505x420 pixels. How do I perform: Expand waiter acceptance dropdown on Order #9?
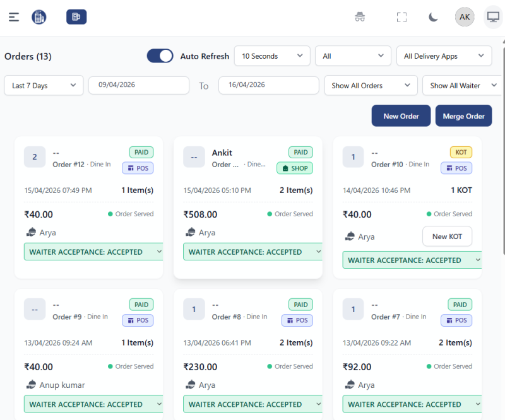(x=93, y=404)
